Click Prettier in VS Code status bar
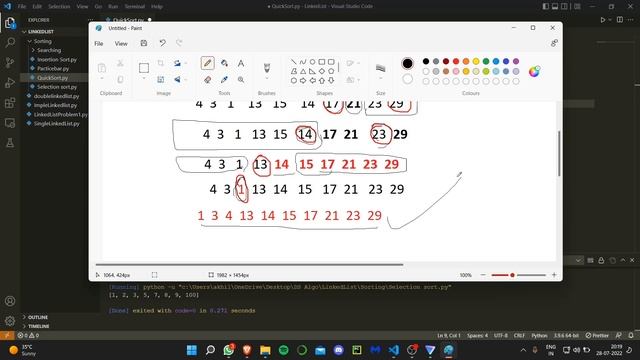 coord(597,336)
